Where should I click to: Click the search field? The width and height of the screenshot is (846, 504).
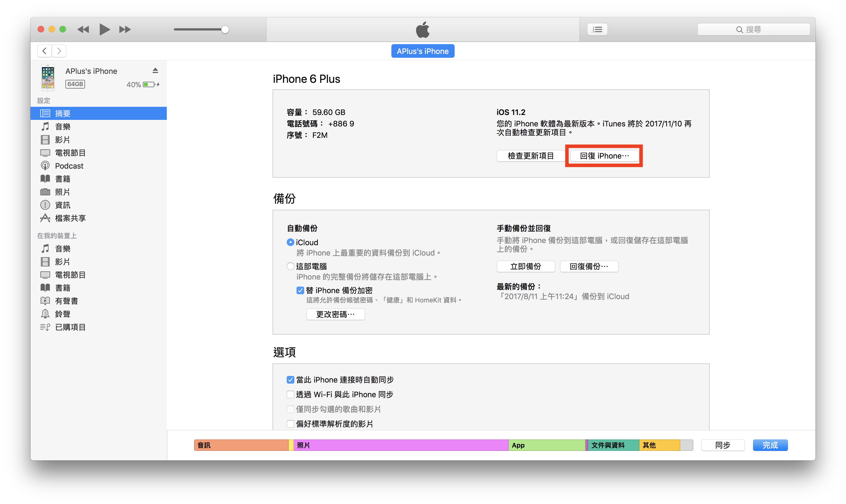753,29
